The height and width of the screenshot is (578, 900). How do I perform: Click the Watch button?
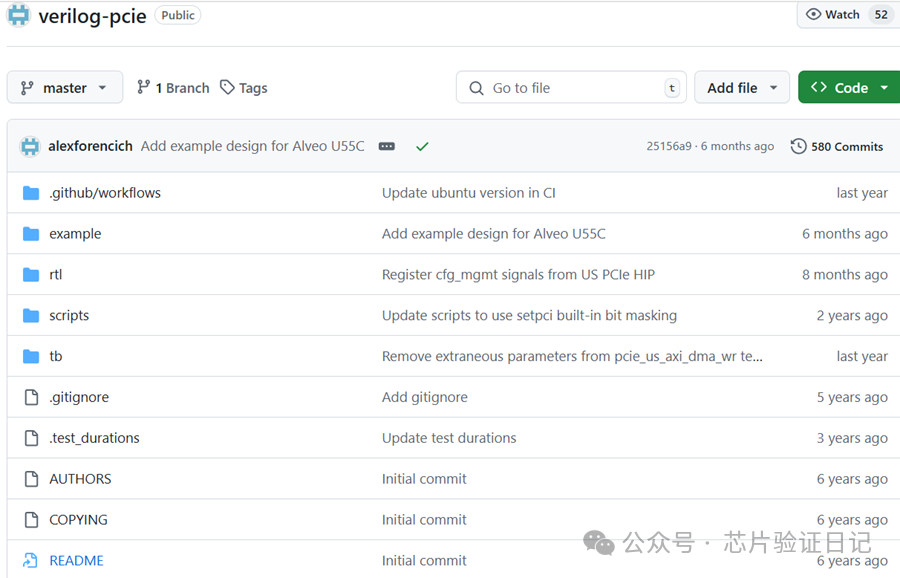[833, 15]
